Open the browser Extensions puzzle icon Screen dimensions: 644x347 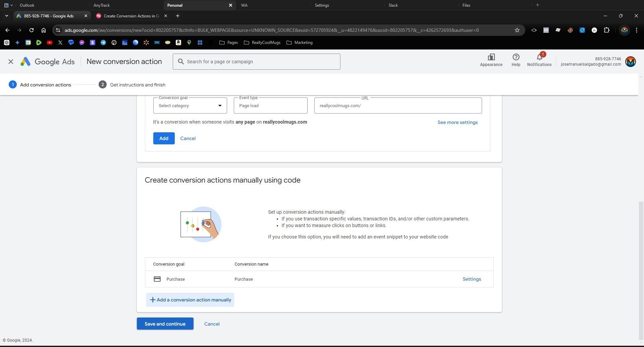pos(606,30)
